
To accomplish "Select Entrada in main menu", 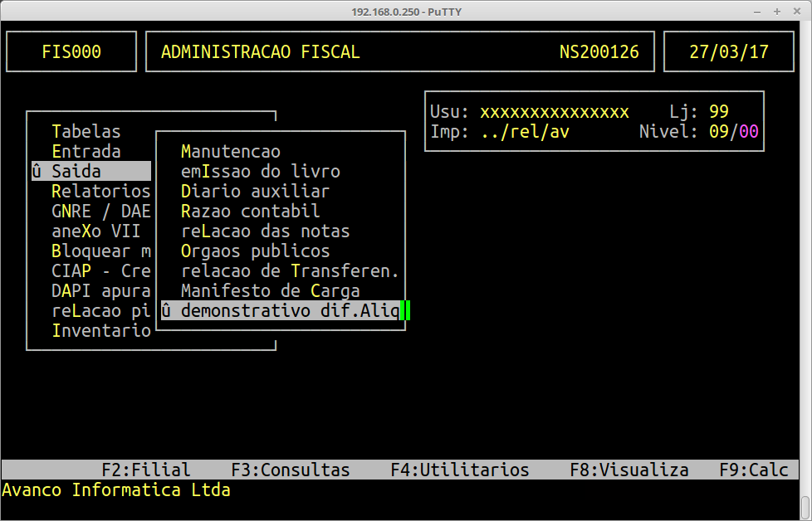I will (86, 152).
